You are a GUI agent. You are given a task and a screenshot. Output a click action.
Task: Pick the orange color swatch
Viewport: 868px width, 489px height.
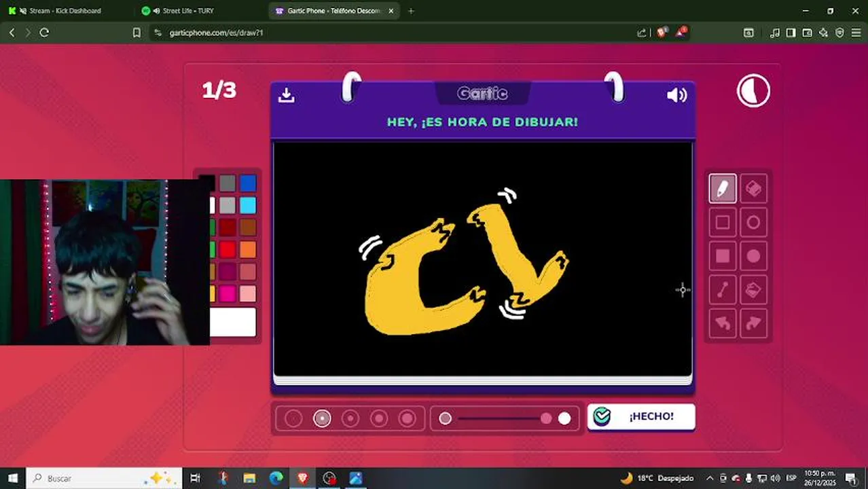[x=248, y=249]
